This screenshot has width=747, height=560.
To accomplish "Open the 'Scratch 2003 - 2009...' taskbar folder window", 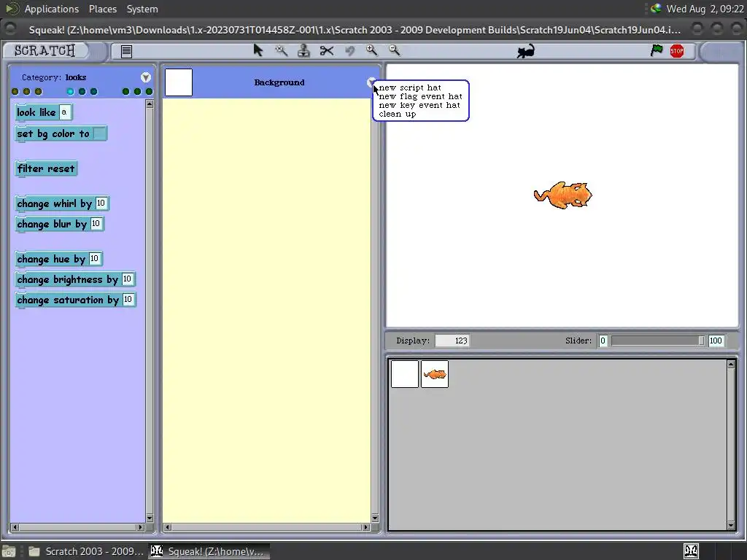I will pyautogui.click(x=86, y=551).
